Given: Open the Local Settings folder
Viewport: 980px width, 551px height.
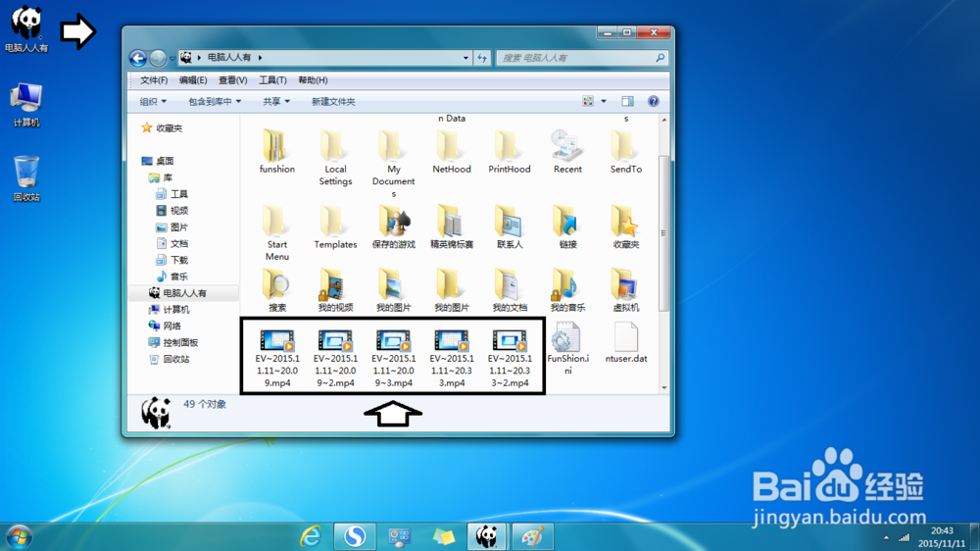Looking at the screenshot, I should click(335, 158).
